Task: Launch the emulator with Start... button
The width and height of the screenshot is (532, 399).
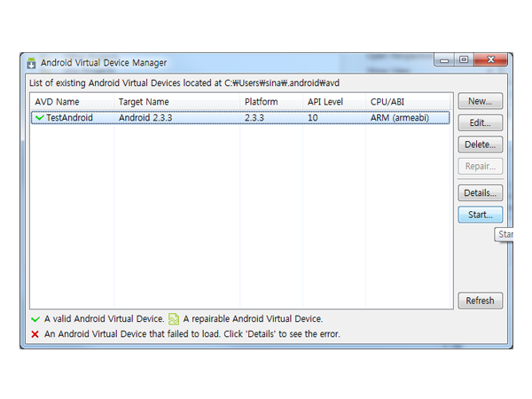Action: coord(480,215)
